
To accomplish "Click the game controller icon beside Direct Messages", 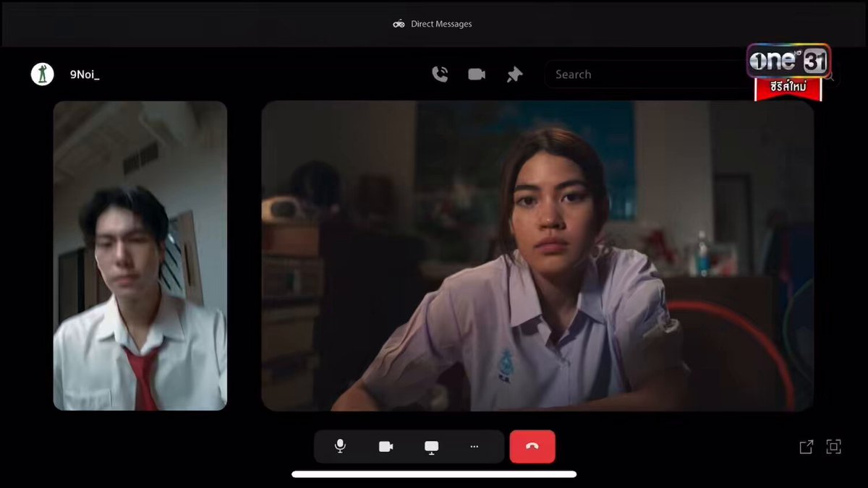I will [399, 24].
